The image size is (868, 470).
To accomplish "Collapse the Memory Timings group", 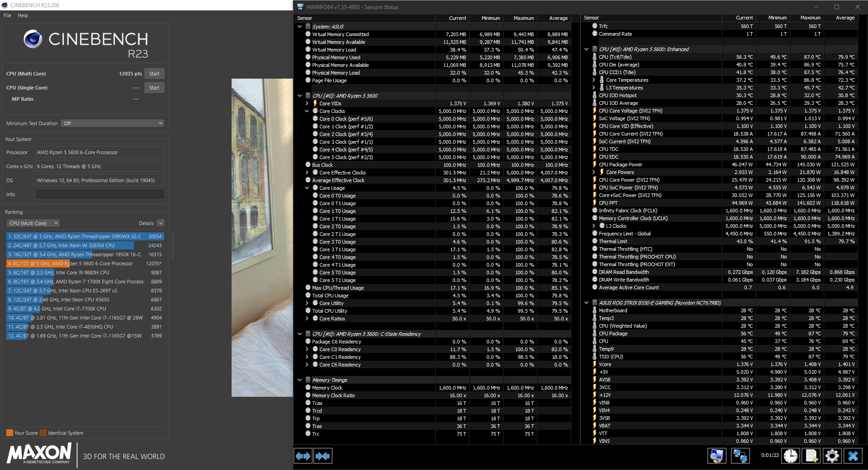I will coord(299,380).
